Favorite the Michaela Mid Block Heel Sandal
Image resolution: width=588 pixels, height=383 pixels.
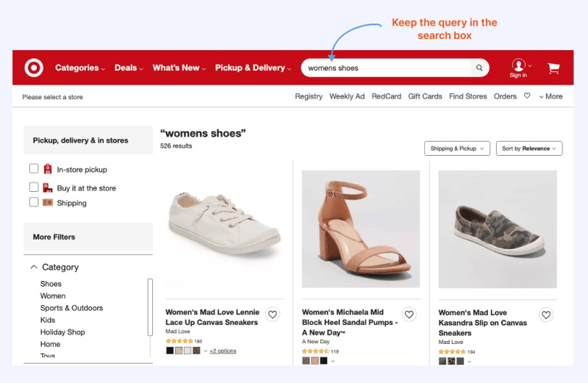(x=409, y=315)
